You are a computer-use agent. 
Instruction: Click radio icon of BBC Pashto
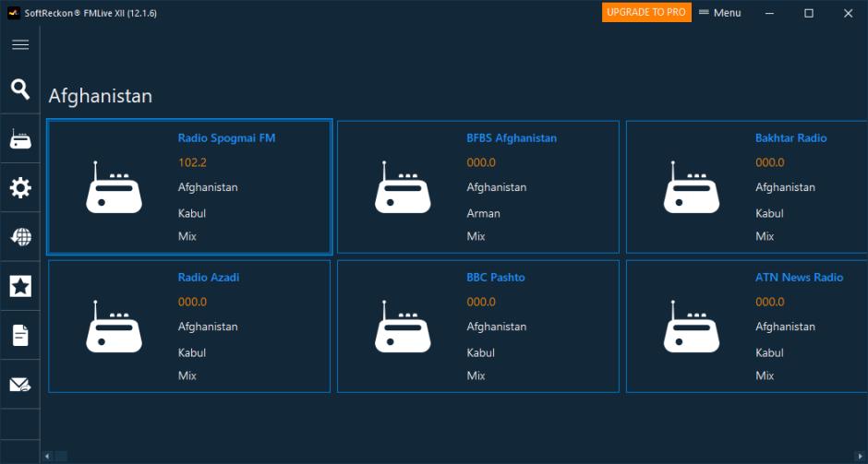click(403, 327)
